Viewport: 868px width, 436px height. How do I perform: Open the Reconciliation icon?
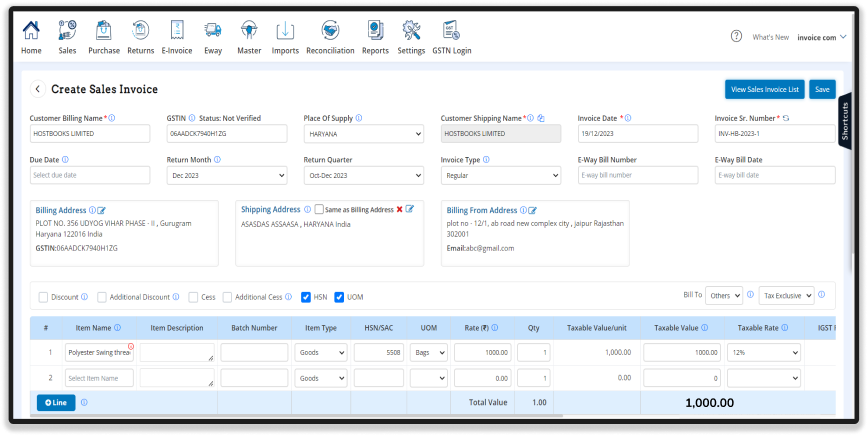click(x=330, y=31)
